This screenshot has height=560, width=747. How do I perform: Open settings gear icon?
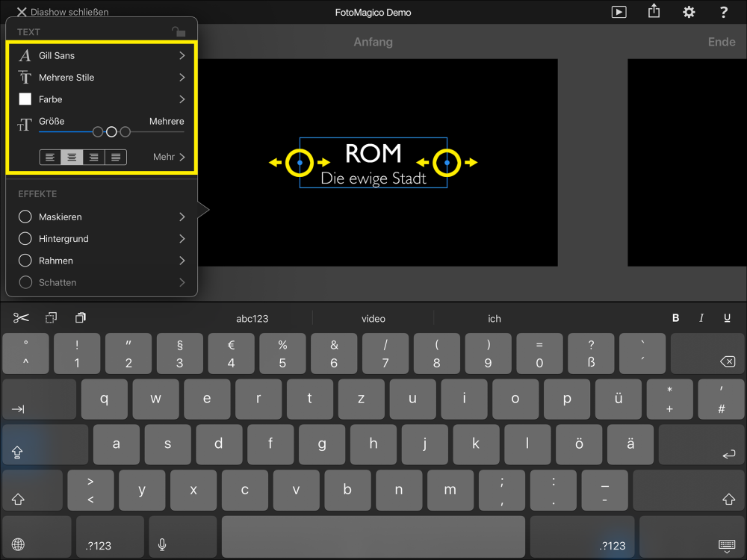689,12
